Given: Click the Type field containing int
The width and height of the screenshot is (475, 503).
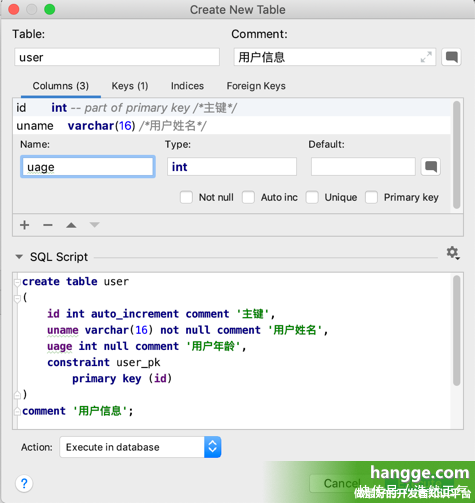Looking at the screenshot, I should point(232,167).
